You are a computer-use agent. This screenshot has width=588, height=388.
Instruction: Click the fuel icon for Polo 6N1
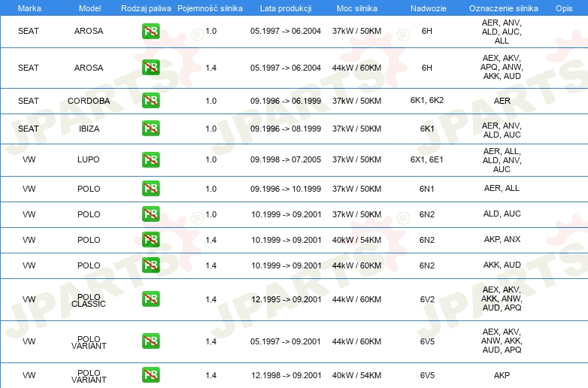150,189
